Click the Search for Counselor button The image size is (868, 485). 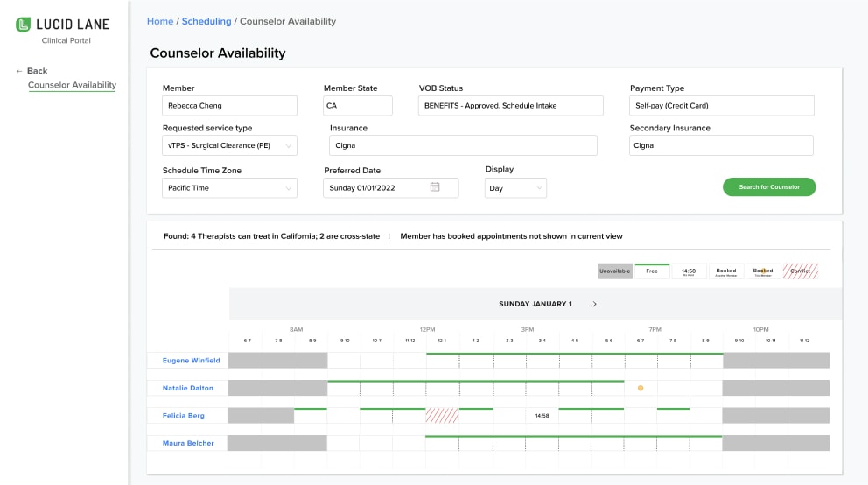[768, 187]
